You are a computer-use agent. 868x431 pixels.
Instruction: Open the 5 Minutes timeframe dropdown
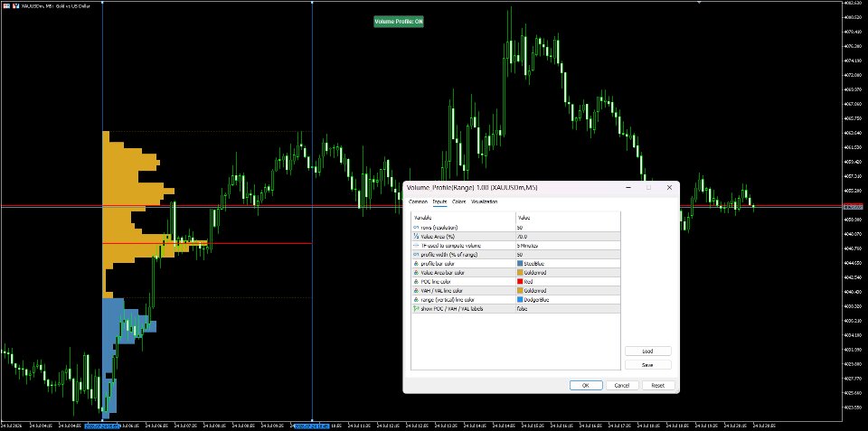pyautogui.click(x=568, y=245)
